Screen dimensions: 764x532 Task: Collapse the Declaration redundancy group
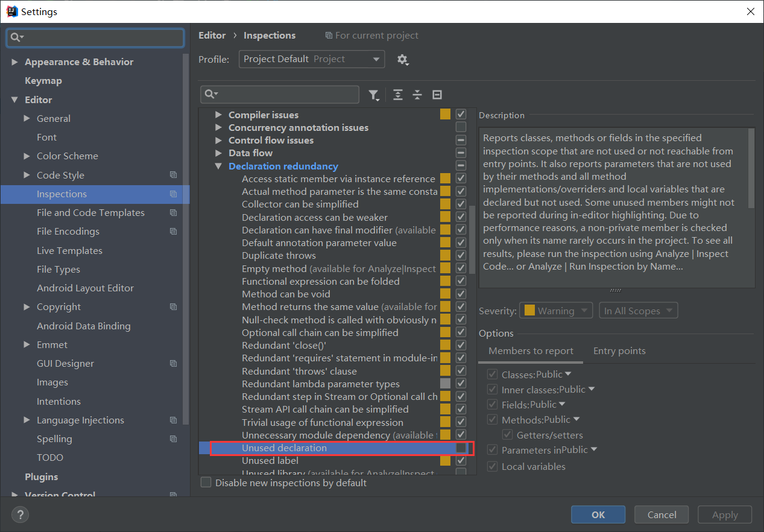[219, 166]
